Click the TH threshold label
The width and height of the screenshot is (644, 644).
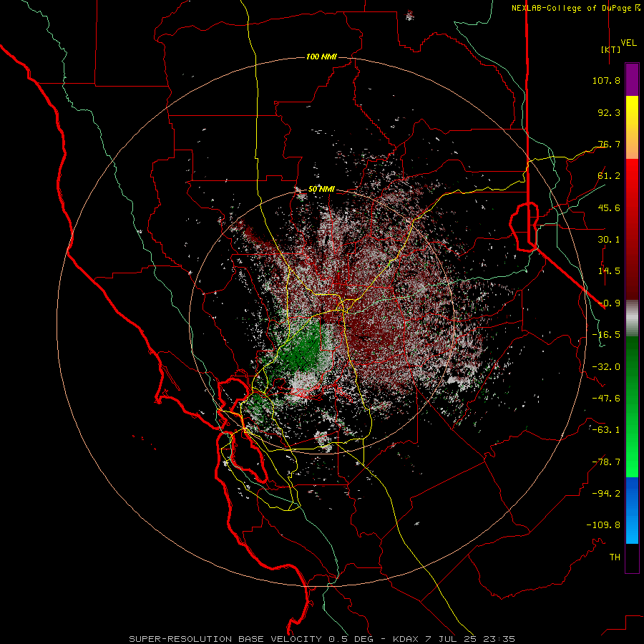click(615, 557)
